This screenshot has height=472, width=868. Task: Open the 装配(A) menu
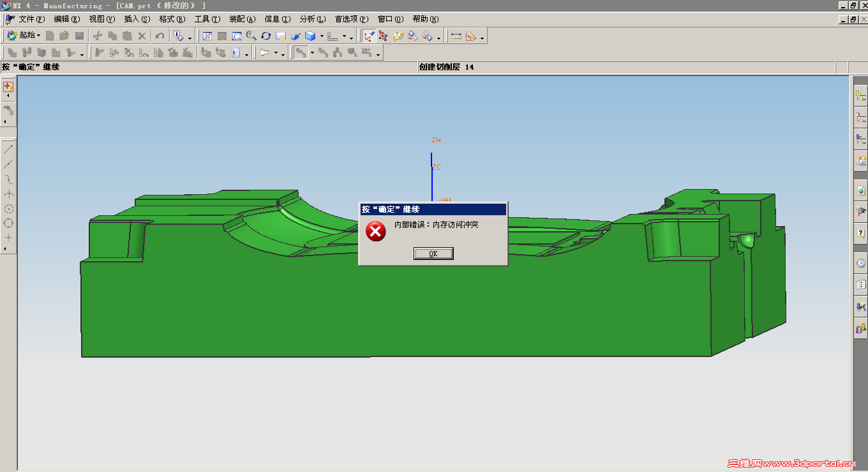[243, 19]
